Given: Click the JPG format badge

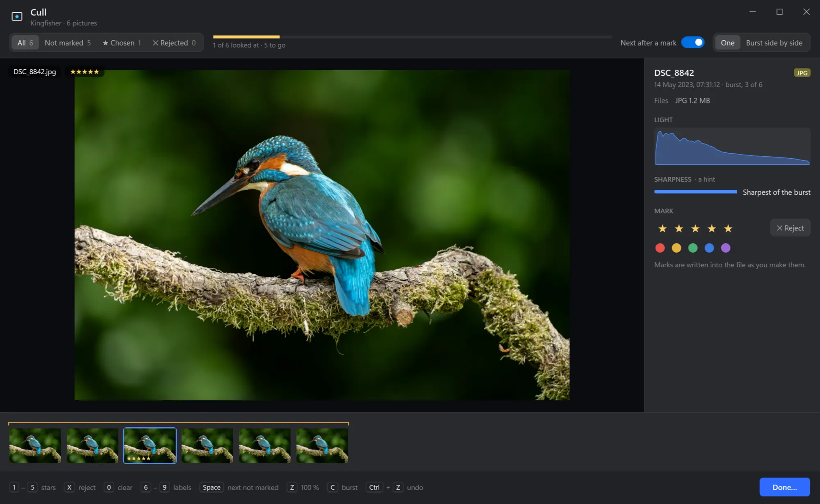Looking at the screenshot, I should pyautogui.click(x=802, y=73).
